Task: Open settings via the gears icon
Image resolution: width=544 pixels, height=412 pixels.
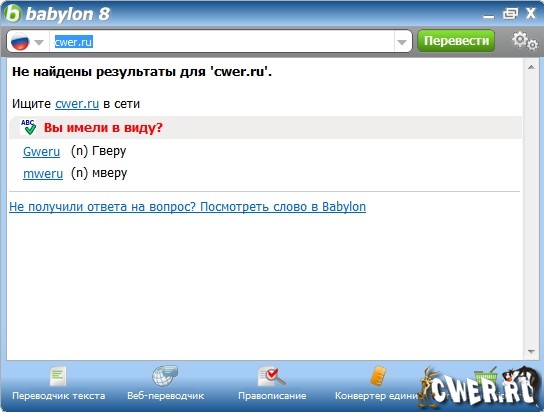Action: pyautogui.click(x=525, y=41)
